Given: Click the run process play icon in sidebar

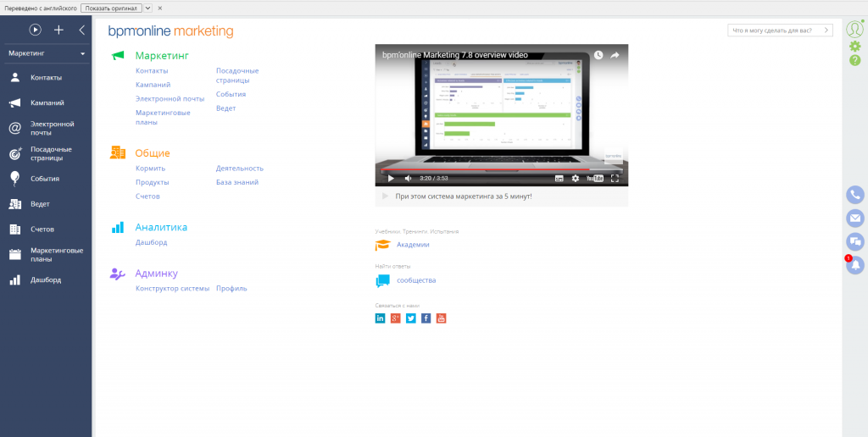Looking at the screenshot, I should pos(36,30).
